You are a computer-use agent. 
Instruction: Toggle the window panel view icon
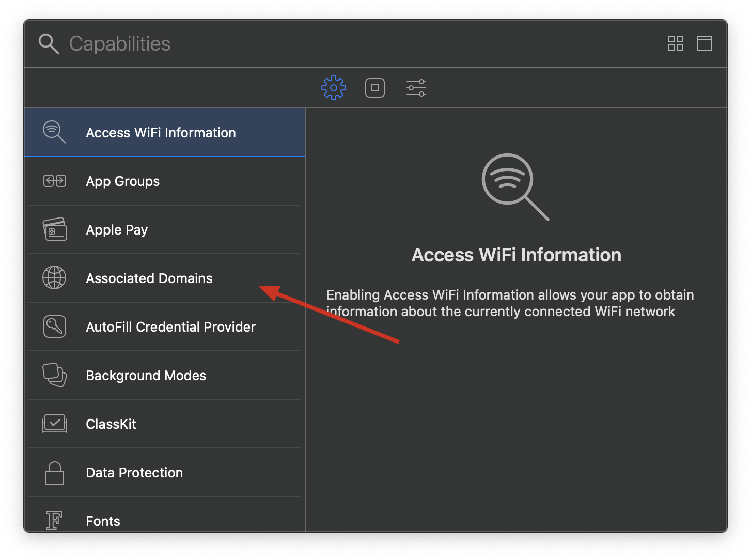(704, 43)
